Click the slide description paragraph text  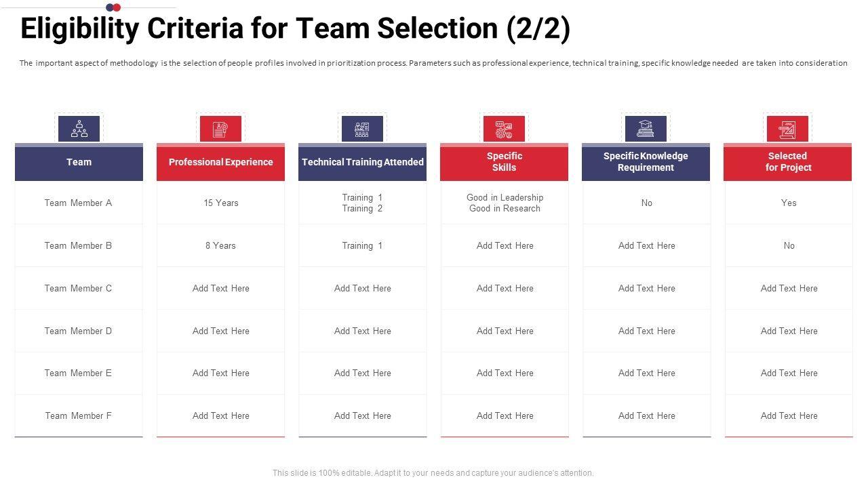click(433, 63)
